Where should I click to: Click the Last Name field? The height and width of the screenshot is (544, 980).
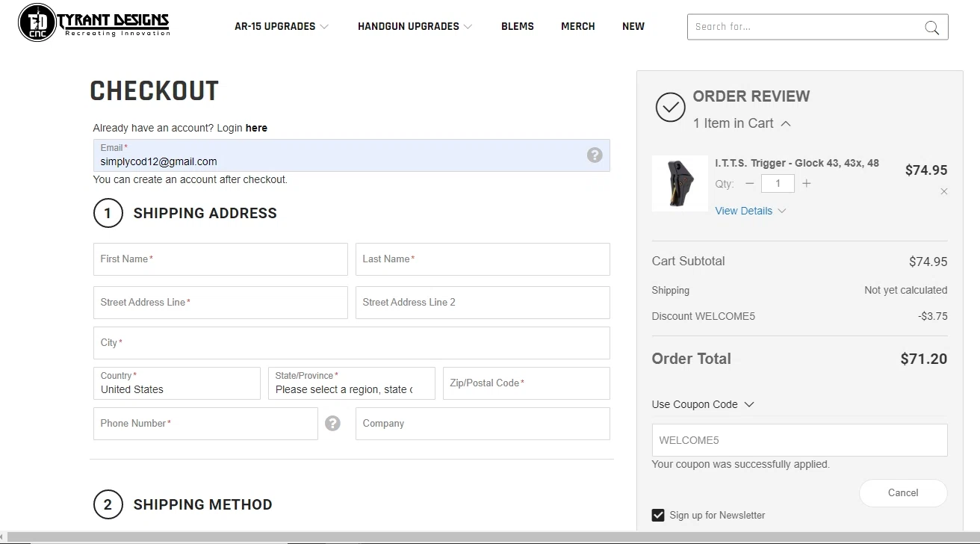point(483,259)
